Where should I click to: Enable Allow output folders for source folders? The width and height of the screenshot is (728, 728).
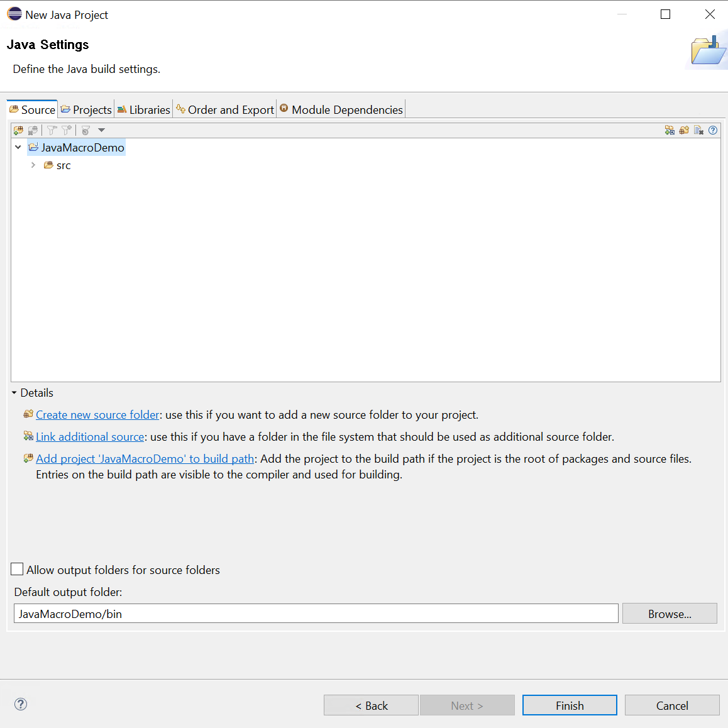click(17, 569)
